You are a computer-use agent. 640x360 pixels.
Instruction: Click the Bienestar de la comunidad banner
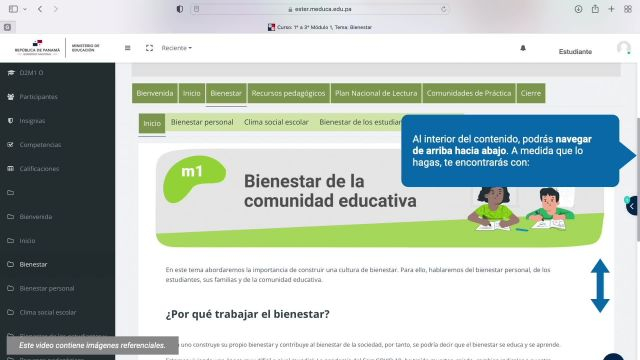click(x=380, y=198)
